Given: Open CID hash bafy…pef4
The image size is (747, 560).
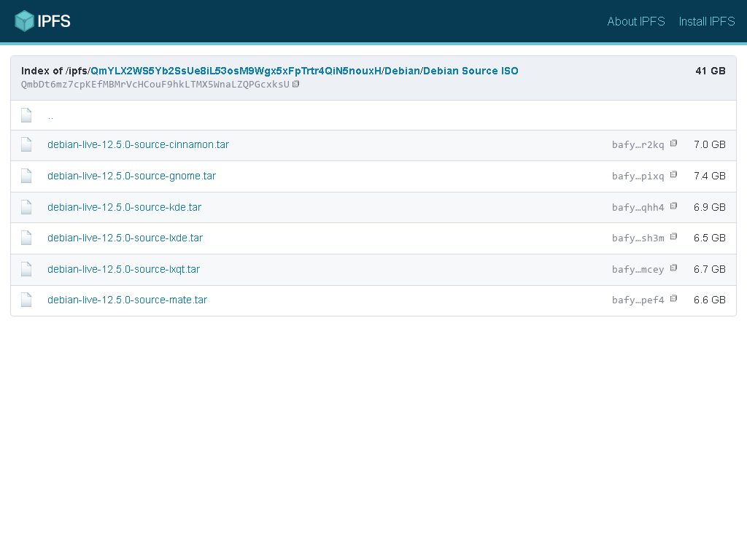Looking at the screenshot, I should (638, 300).
